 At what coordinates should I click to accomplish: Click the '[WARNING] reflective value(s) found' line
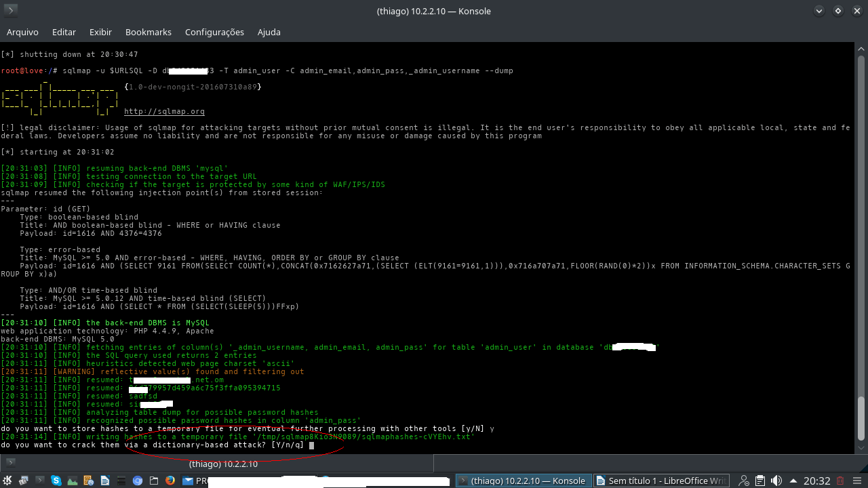coord(153,371)
